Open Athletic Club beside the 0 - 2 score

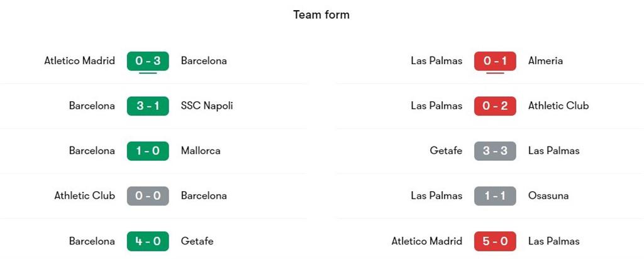click(558, 106)
